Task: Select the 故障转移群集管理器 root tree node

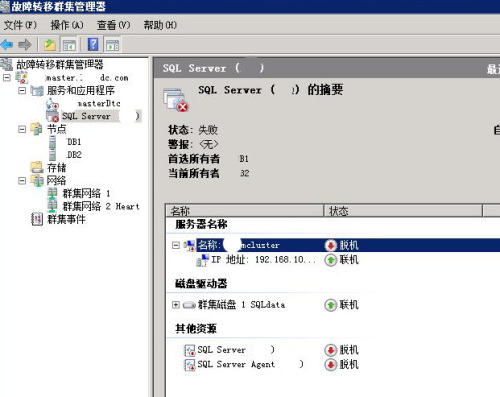Action: 60,64
